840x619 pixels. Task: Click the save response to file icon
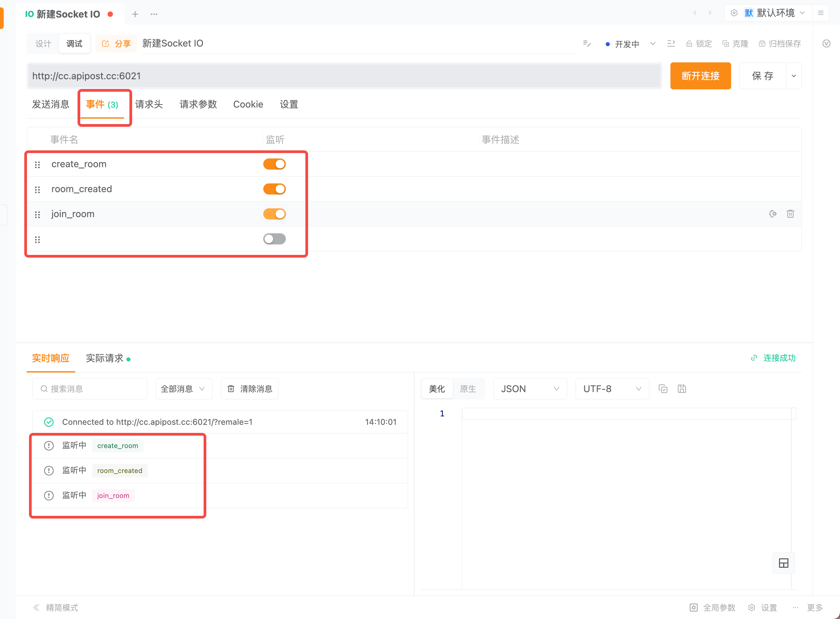click(x=682, y=389)
